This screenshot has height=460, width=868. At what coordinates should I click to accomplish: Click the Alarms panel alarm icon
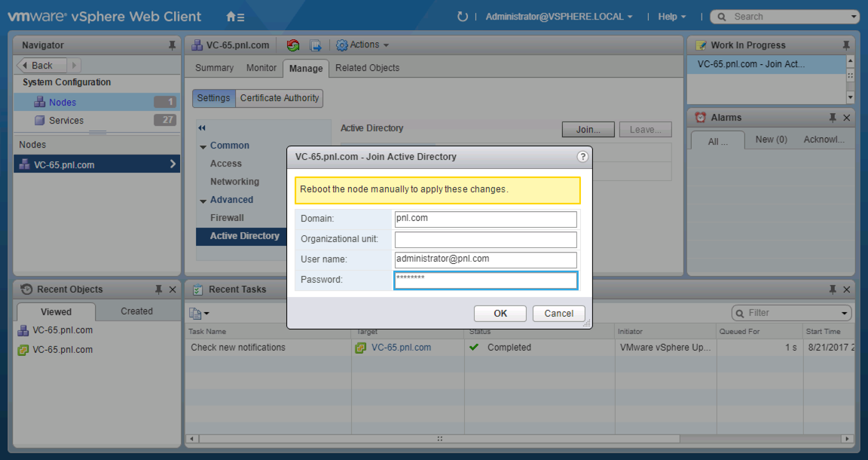(x=700, y=118)
